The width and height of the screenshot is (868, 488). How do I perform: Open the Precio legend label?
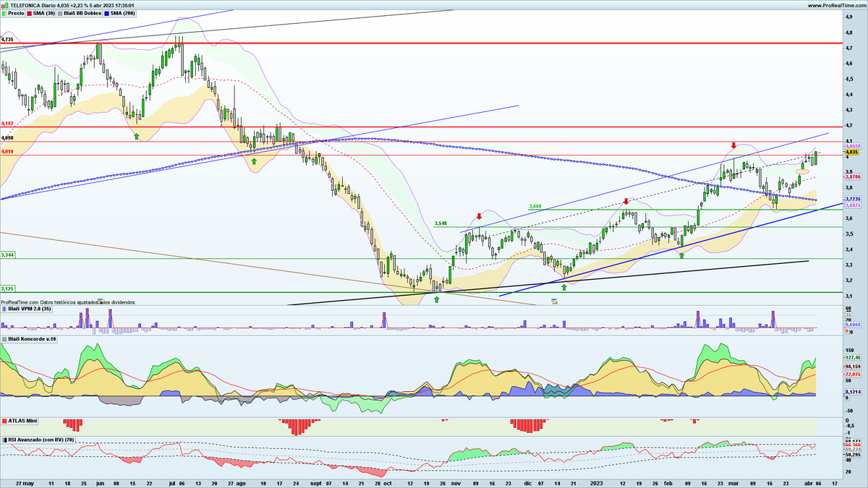(15, 14)
